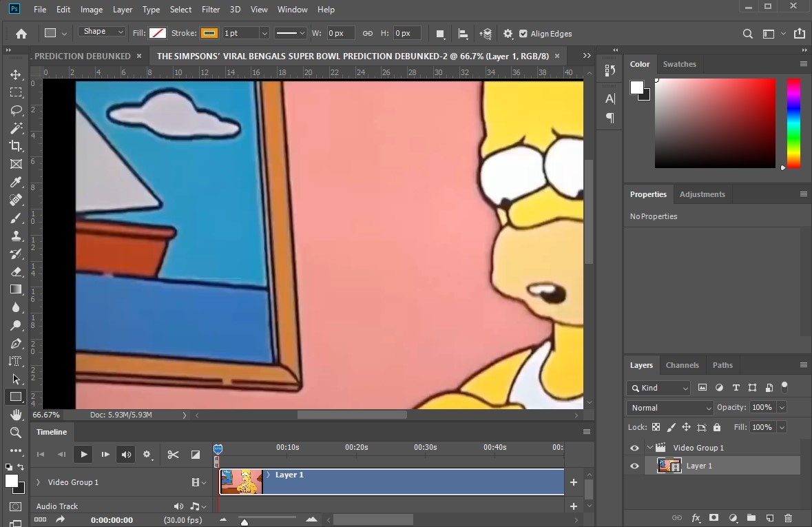Click the shape width input field

tap(340, 33)
